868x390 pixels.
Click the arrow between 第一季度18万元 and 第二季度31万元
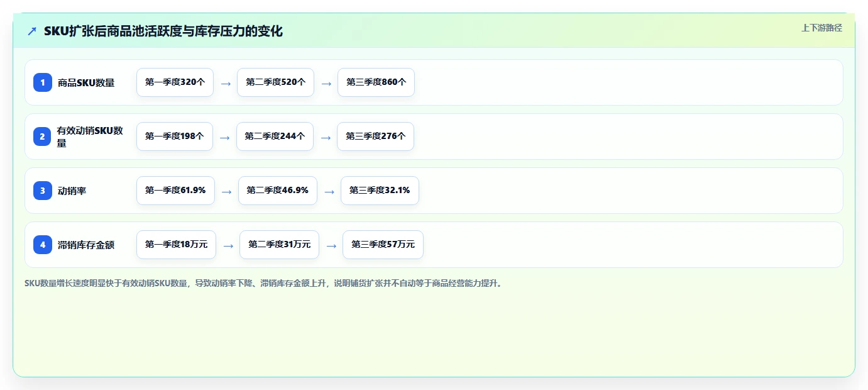228,245
